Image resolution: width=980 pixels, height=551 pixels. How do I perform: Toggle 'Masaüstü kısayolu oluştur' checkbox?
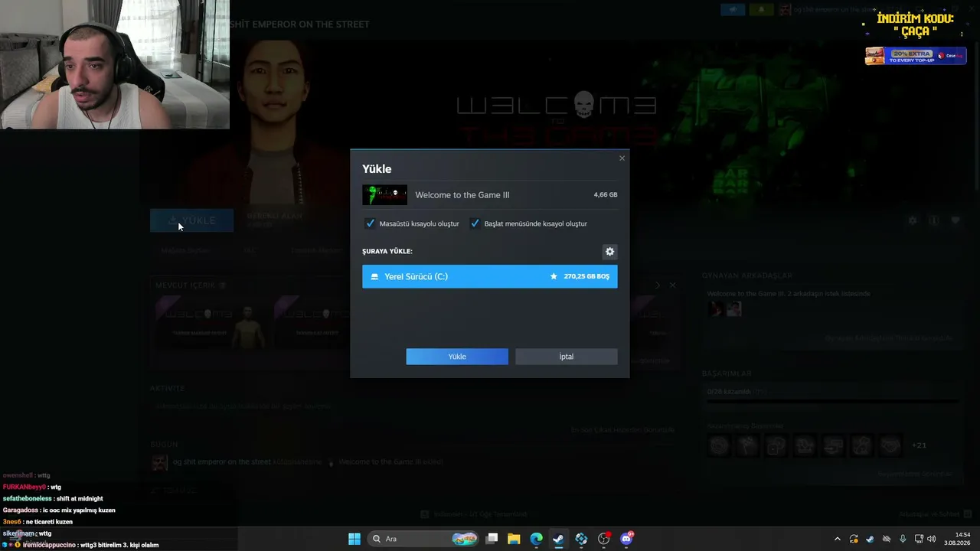[371, 223]
